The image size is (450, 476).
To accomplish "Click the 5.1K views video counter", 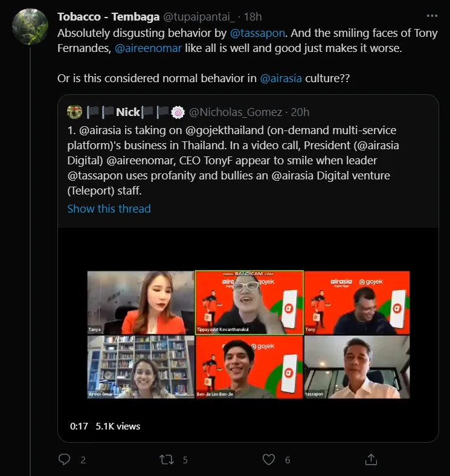I will click(x=118, y=426).
